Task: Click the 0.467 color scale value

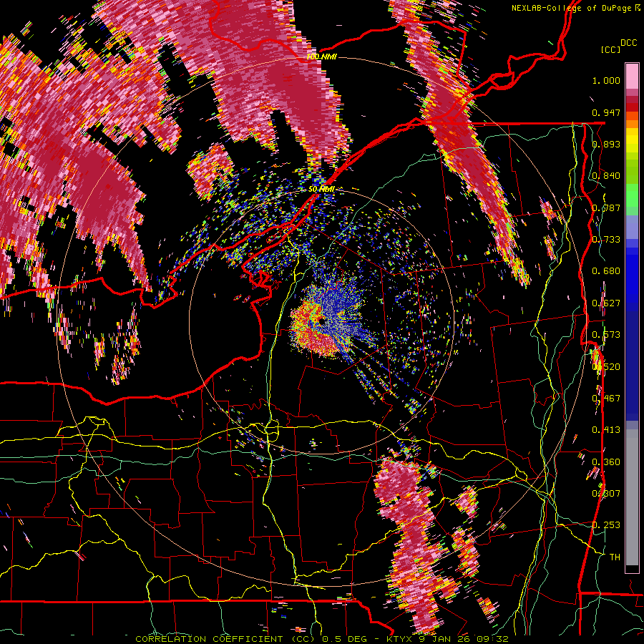Action: [x=606, y=399]
